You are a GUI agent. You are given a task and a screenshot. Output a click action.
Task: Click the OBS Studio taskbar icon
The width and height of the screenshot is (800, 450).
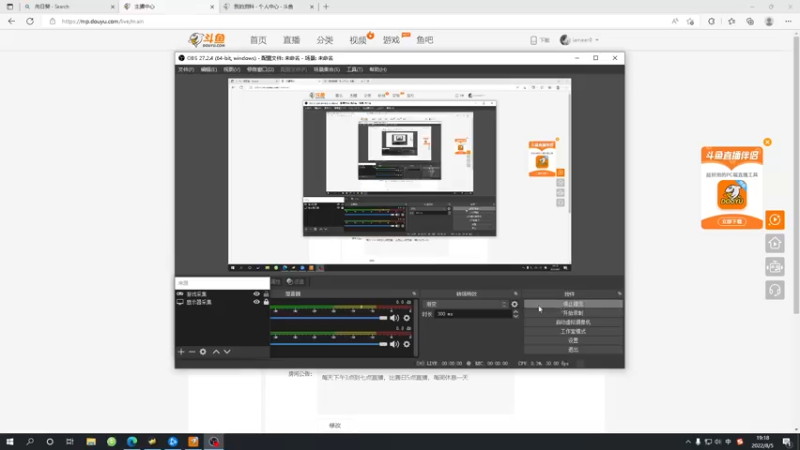(x=214, y=441)
